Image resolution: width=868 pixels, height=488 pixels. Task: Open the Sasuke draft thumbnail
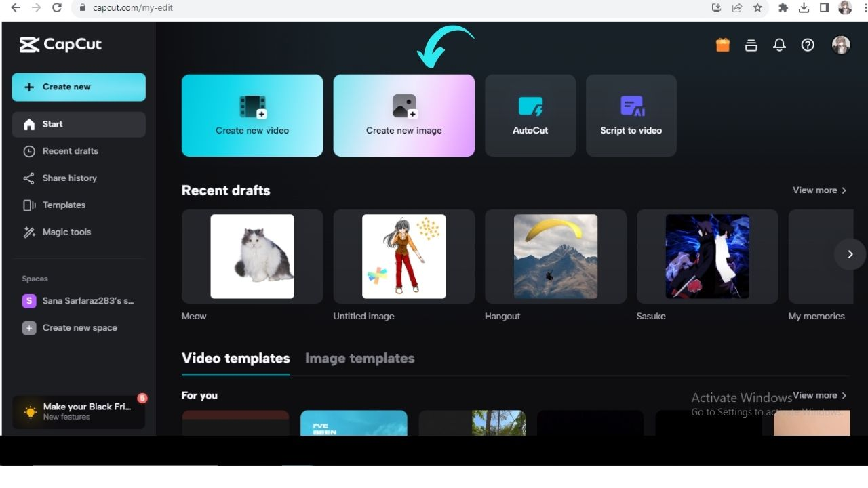click(707, 256)
